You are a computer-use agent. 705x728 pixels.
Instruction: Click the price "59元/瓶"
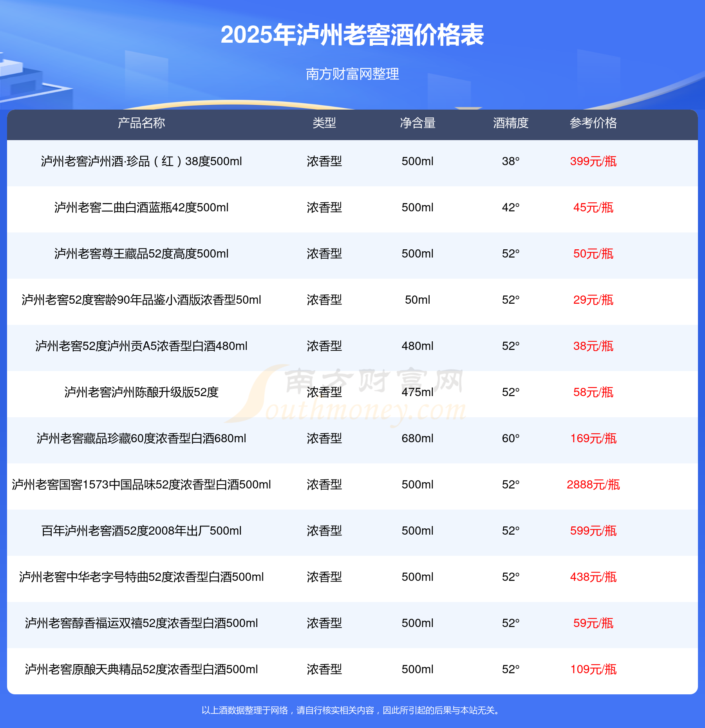[x=593, y=623]
